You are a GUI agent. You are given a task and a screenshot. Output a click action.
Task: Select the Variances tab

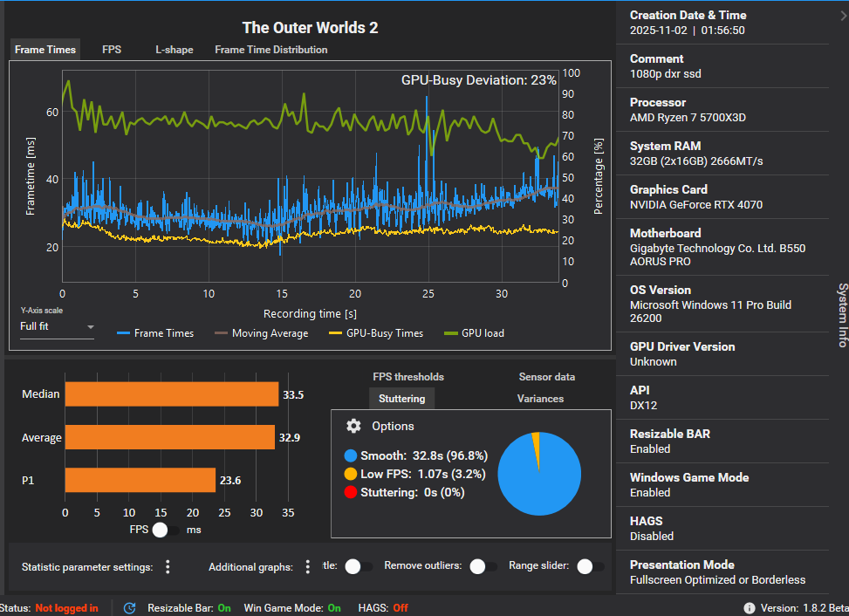click(540, 399)
